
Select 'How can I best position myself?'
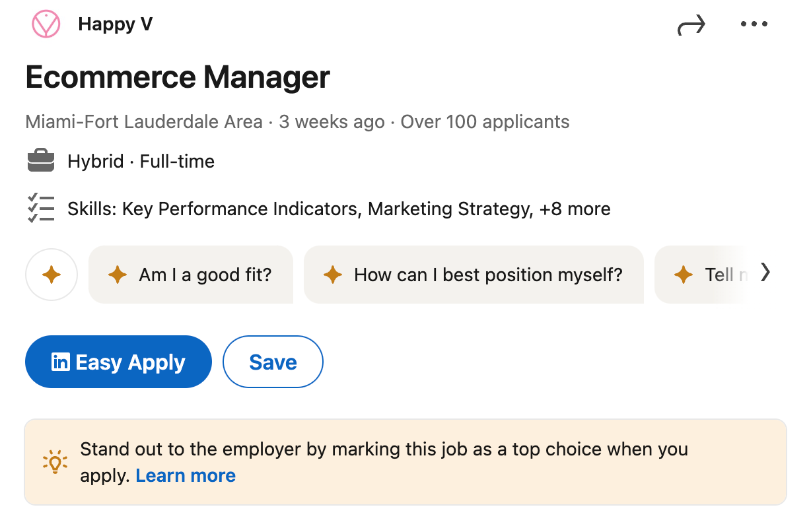[474, 275]
